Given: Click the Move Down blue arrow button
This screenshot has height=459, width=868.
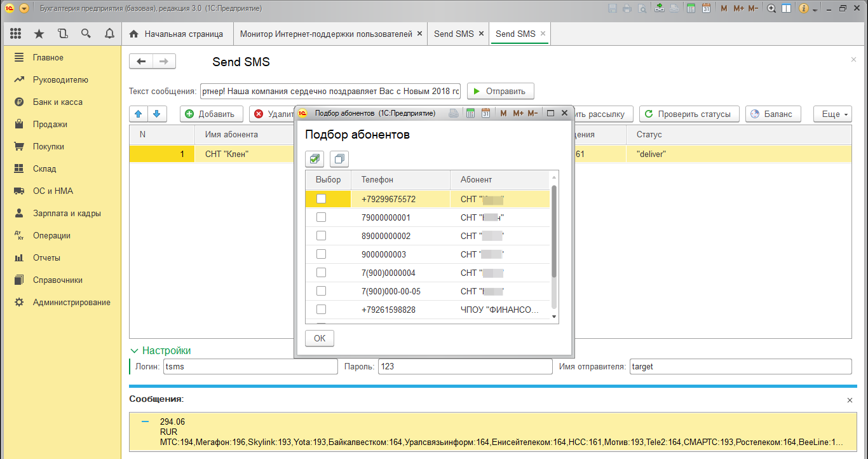Looking at the screenshot, I should pos(157,114).
